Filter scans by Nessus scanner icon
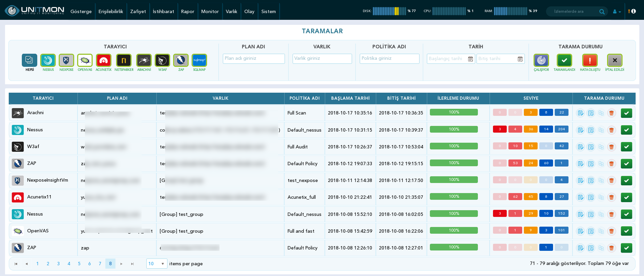 pos(48,60)
